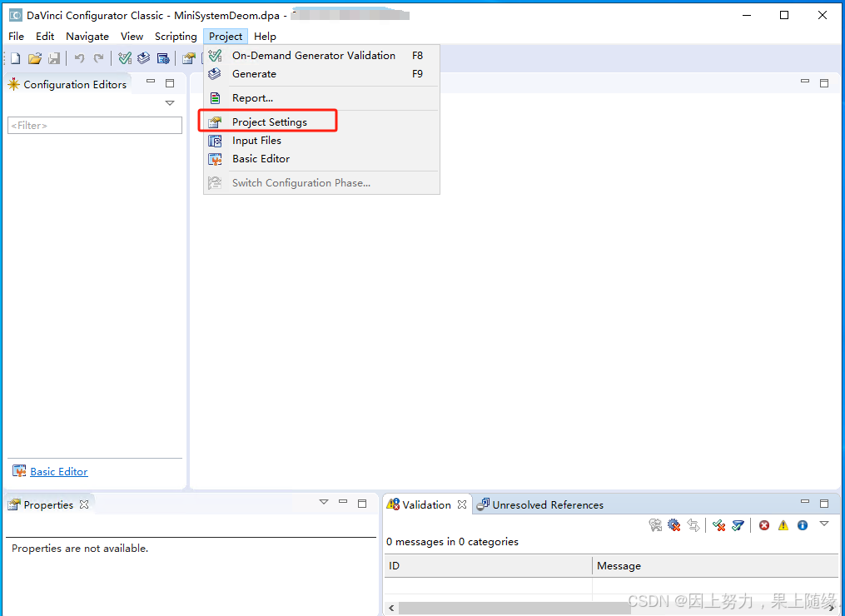Toggle the red error messages filter
This screenshot has height=616, width=845.
[764, 525]
